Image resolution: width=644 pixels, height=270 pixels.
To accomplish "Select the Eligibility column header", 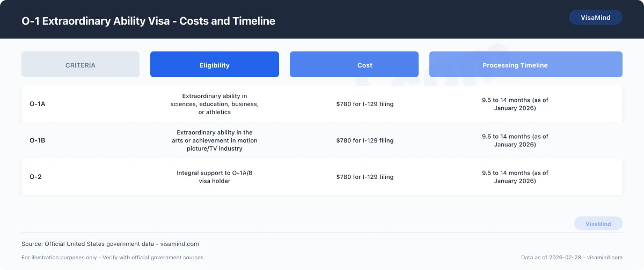I will pos(215,65).
